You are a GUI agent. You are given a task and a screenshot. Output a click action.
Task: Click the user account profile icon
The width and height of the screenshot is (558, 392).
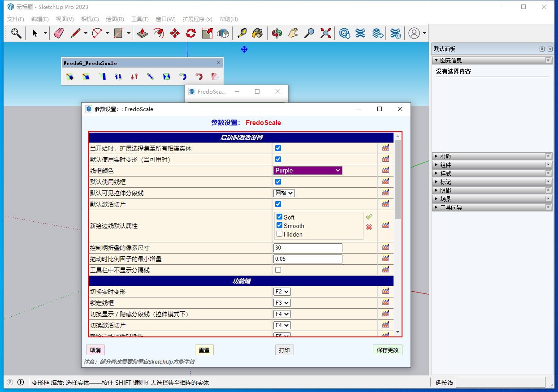pyautogui.click(x=414, y=33)
